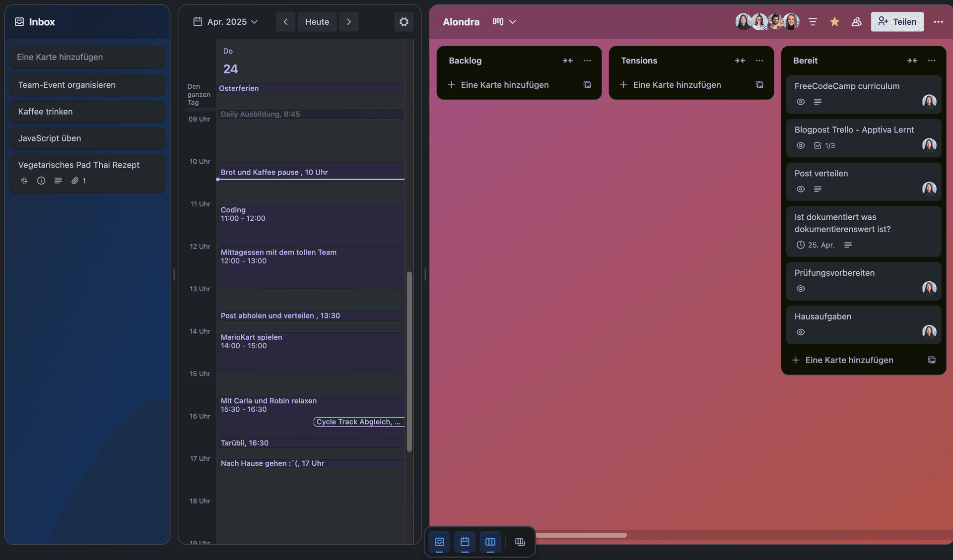Screen dimensions: 953x560
Task: Add a card to the Backlog list
Action: [x=505, y=85]
